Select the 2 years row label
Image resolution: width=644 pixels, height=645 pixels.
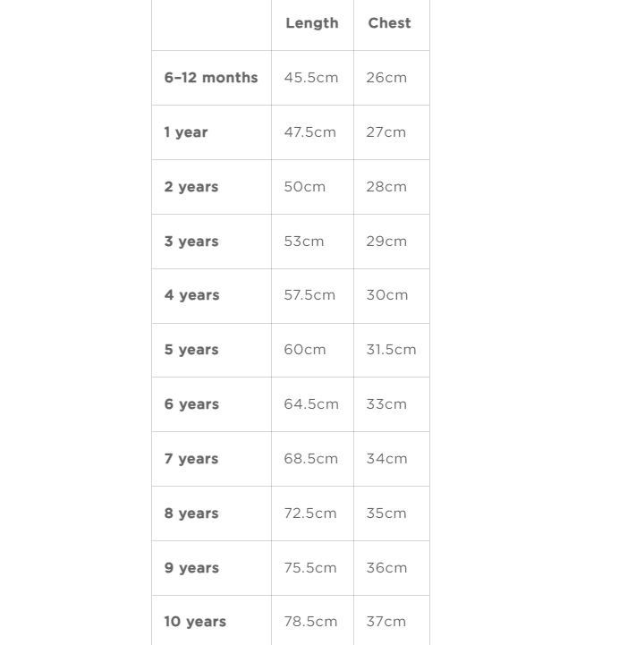[191, 187]
